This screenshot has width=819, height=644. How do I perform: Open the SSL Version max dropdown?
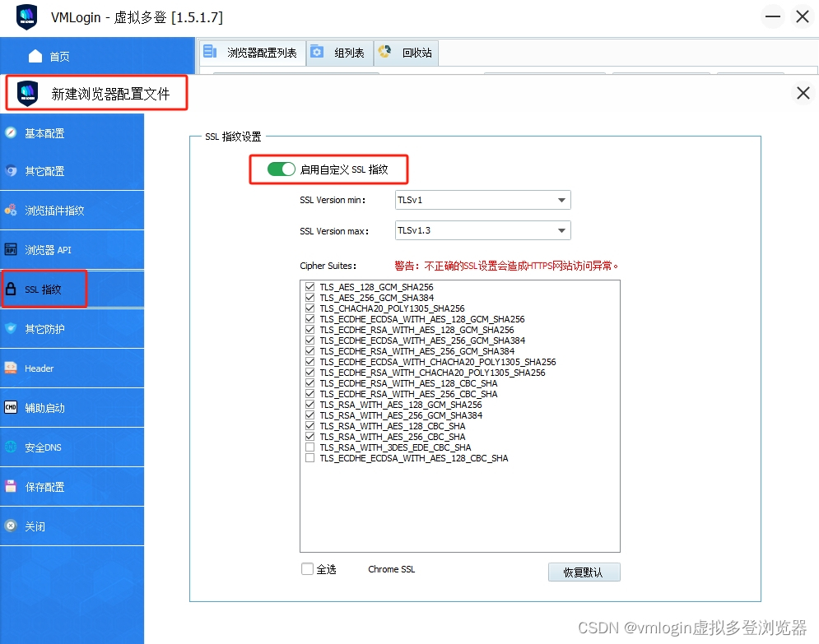coord(482,230)
